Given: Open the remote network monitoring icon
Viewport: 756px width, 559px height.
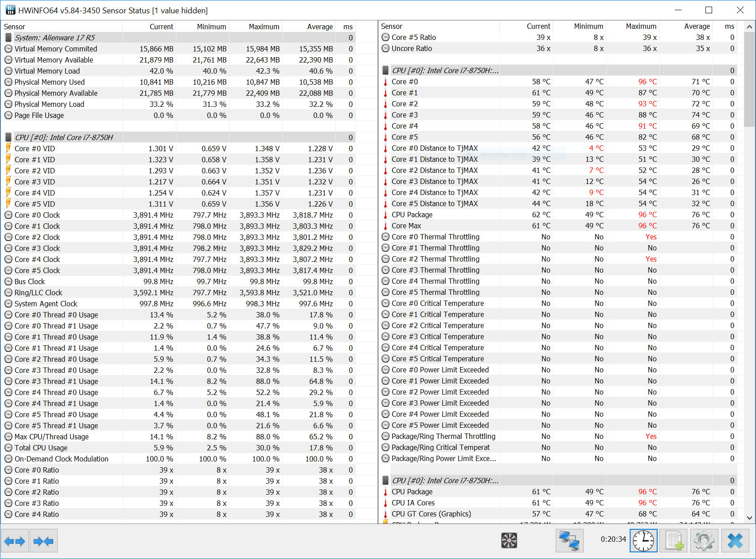Looking at the screenshot, I should coord(569,541).
